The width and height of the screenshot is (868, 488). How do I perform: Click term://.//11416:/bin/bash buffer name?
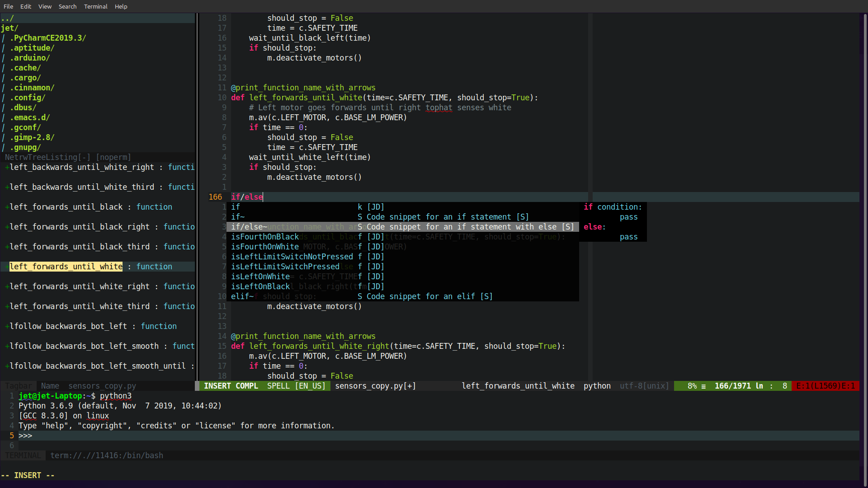(107, 455)
